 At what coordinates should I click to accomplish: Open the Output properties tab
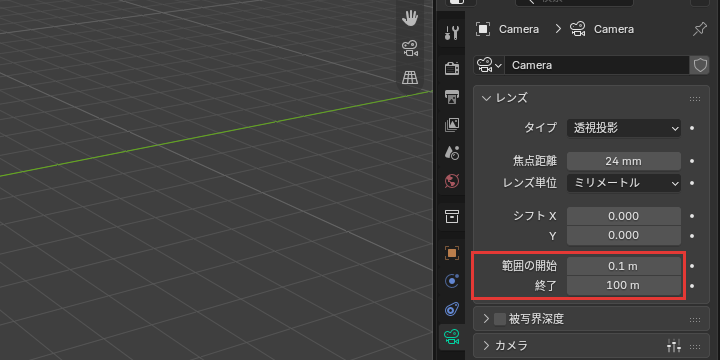pos(452,96)
